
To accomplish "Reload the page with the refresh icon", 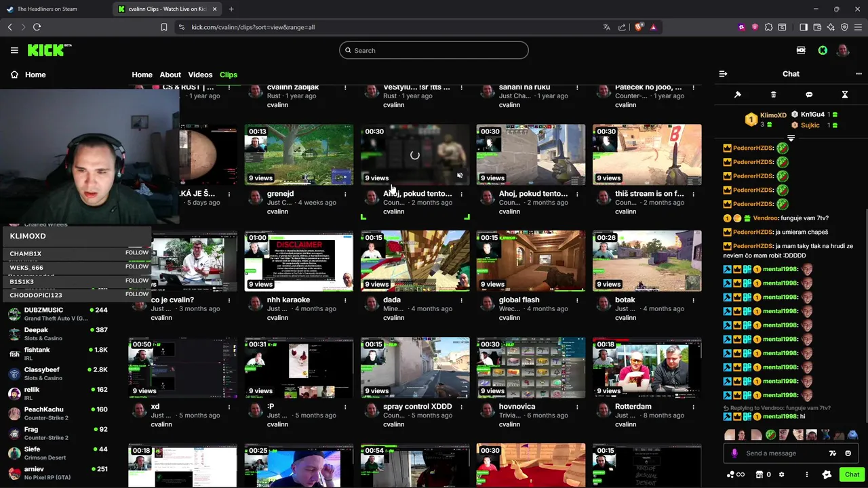I will coord(37,27).
